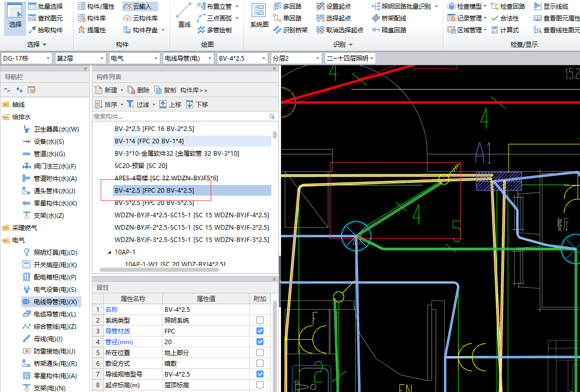Toggle 附加 checkbox for 系统类型 row
This screenshot has height=392, width=580.
click(x=259, y=320)
